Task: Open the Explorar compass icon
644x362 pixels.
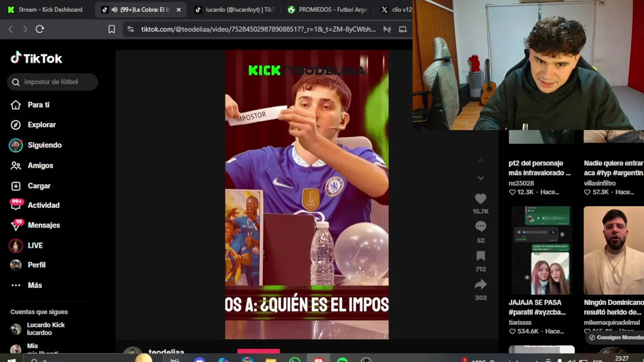Action: [16, 125]
